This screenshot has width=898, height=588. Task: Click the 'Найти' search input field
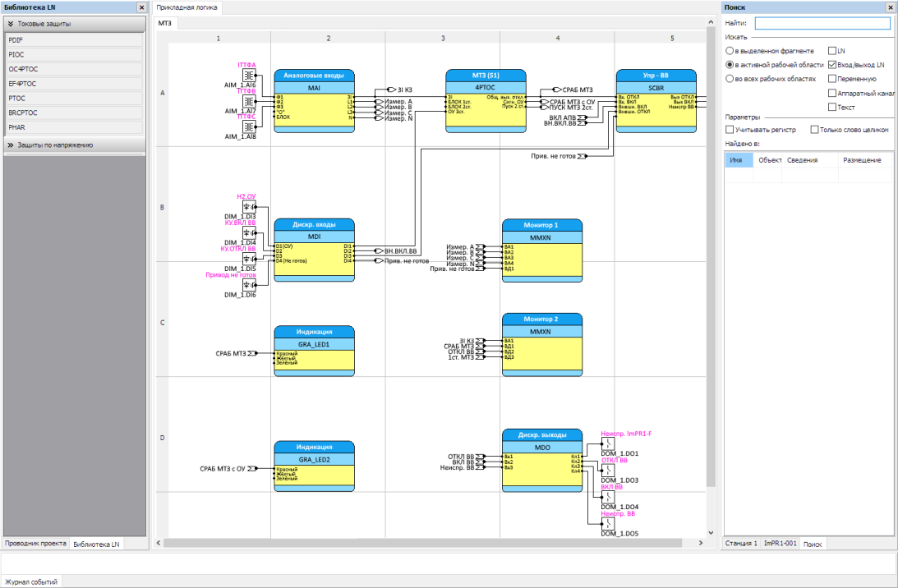tap(823, 23)
